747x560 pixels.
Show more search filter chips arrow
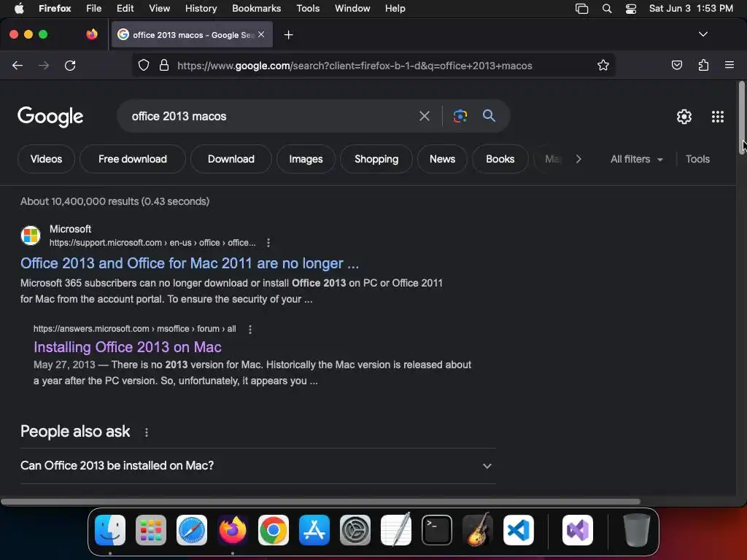578,159
